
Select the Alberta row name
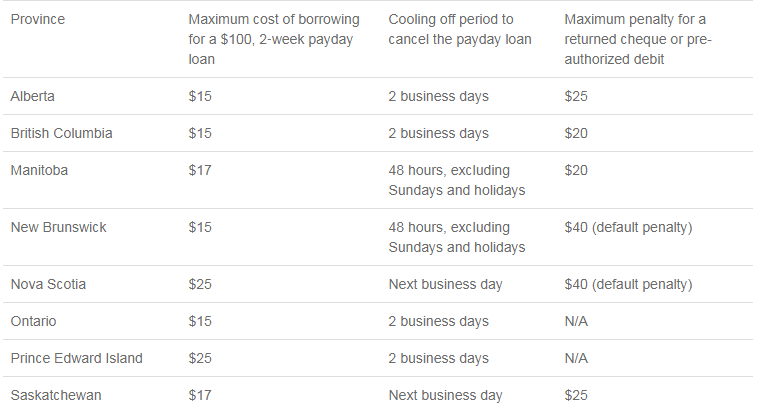pos(32,96)
